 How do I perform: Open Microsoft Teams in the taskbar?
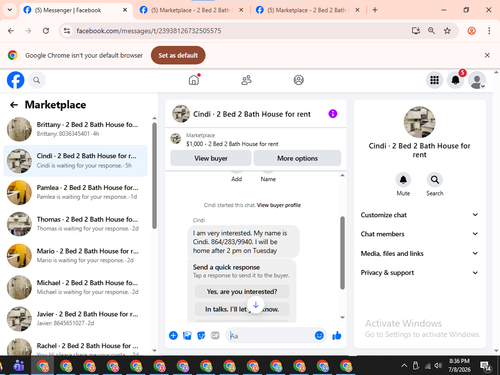(x=19, y=366)
